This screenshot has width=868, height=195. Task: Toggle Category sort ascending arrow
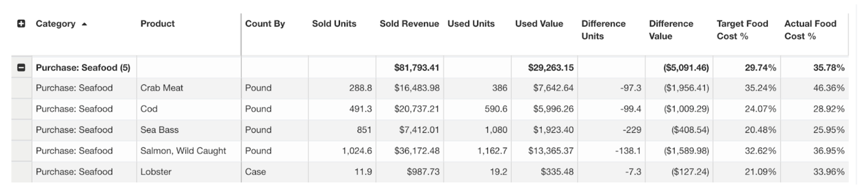84,24
